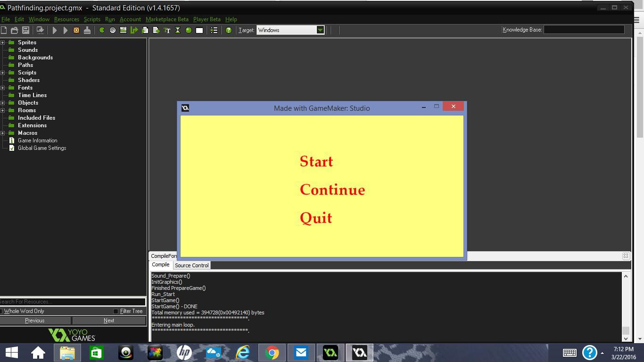Open help with the green question mark icon
Image resolution: width=644 pixels, height=362 pixels.
(229, 30)
